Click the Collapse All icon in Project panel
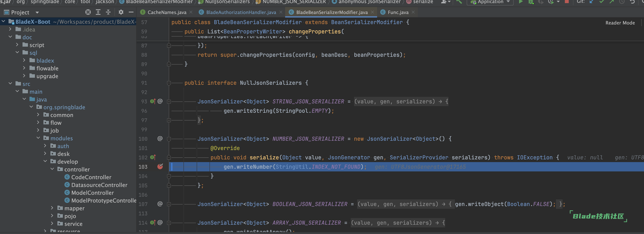Image resolution: width=644 pixels, height=234 pixels. pos(108,12)
